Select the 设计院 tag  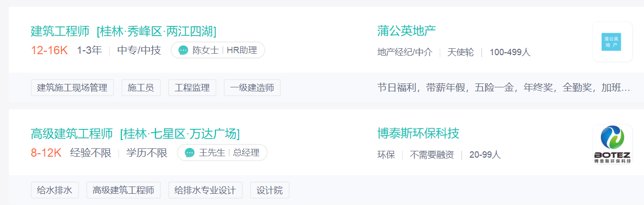(270, 190)
